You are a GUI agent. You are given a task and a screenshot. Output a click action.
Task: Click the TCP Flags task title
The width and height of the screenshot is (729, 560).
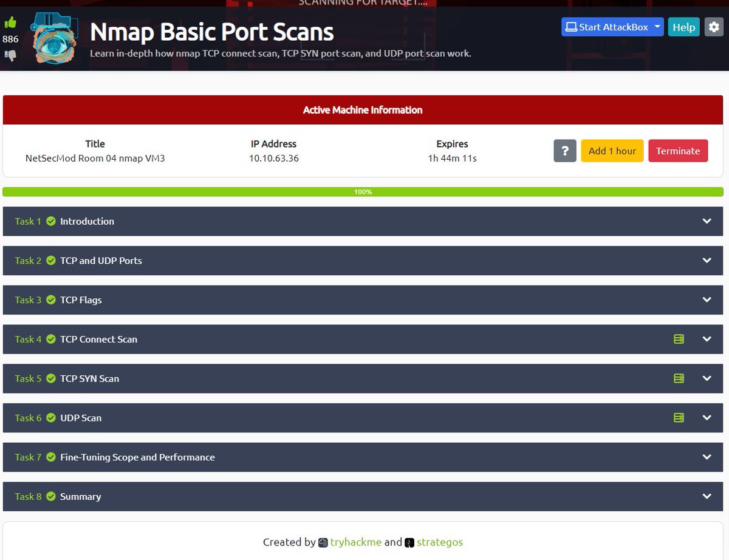pos(81,300)
